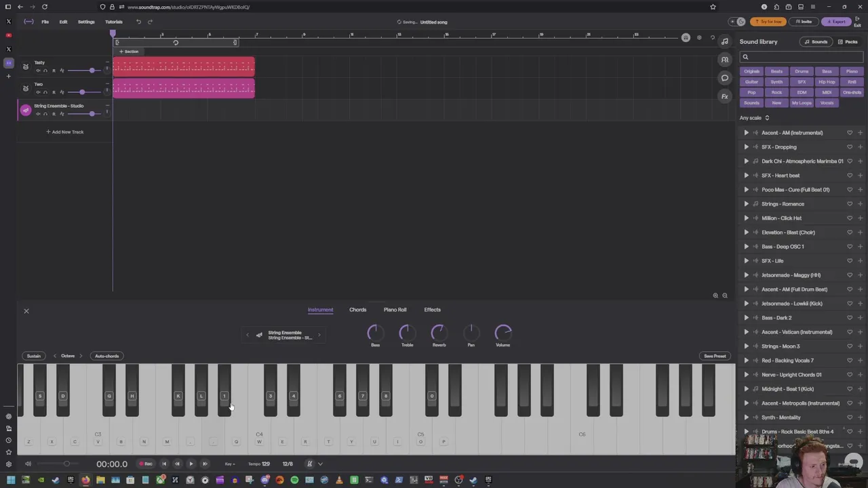Image resolution: width=868 pixels, height=488 pixels.
Task: Switch to the Packs tab
Action: point(848,42)
